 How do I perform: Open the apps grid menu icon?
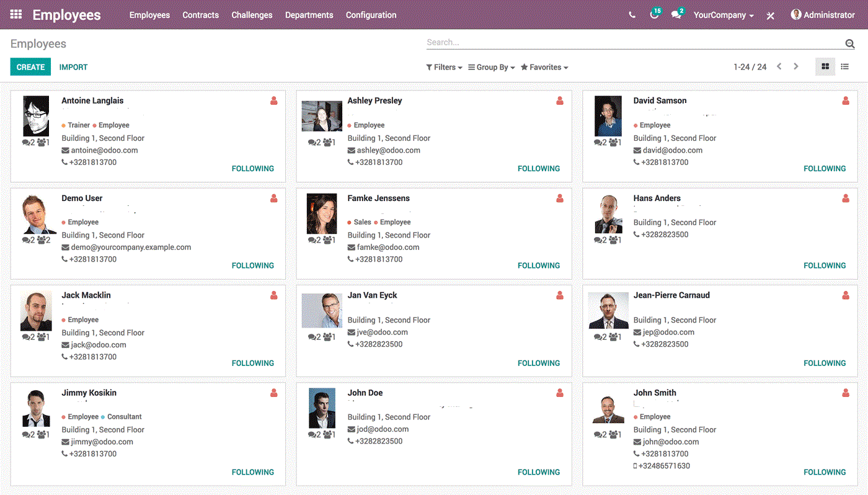pos(16,14)
